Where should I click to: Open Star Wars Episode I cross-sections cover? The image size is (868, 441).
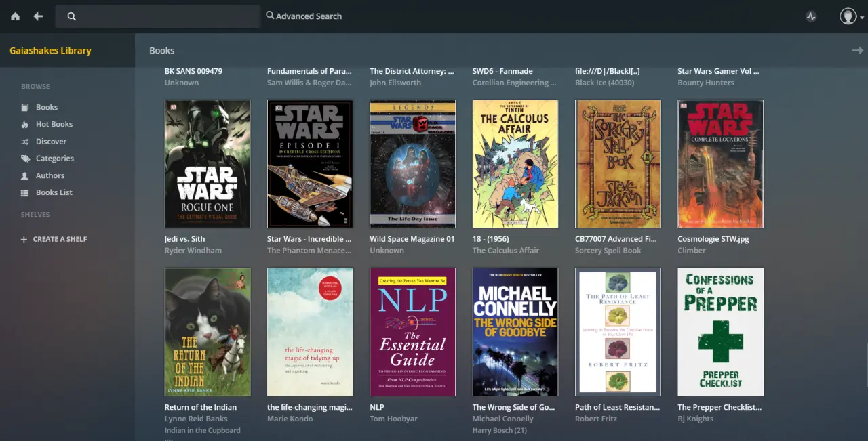click(x=310, y=164)
